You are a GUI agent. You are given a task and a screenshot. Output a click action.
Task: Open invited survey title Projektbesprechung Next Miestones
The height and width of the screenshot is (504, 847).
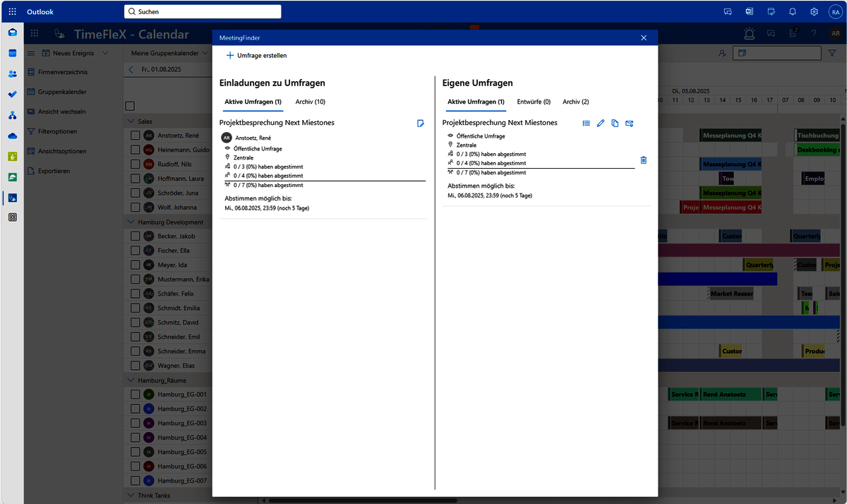pos(277,123)
